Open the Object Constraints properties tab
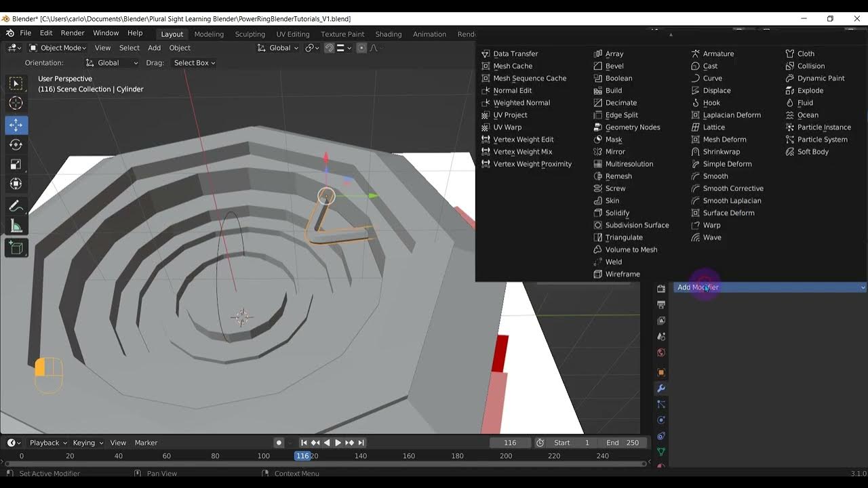The width and height of the screenshot is (868, 488). coord(661,436)
